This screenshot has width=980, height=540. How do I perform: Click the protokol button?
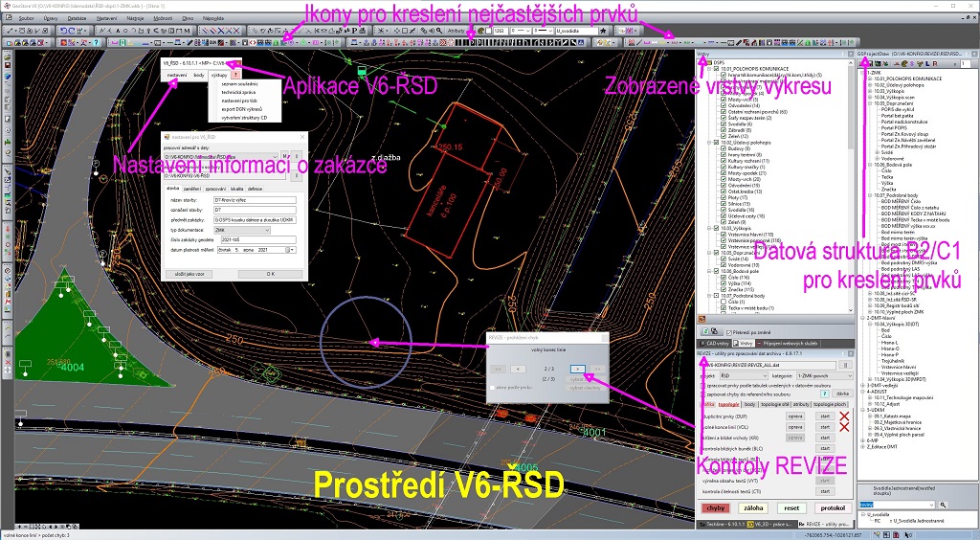coord(833,508)
